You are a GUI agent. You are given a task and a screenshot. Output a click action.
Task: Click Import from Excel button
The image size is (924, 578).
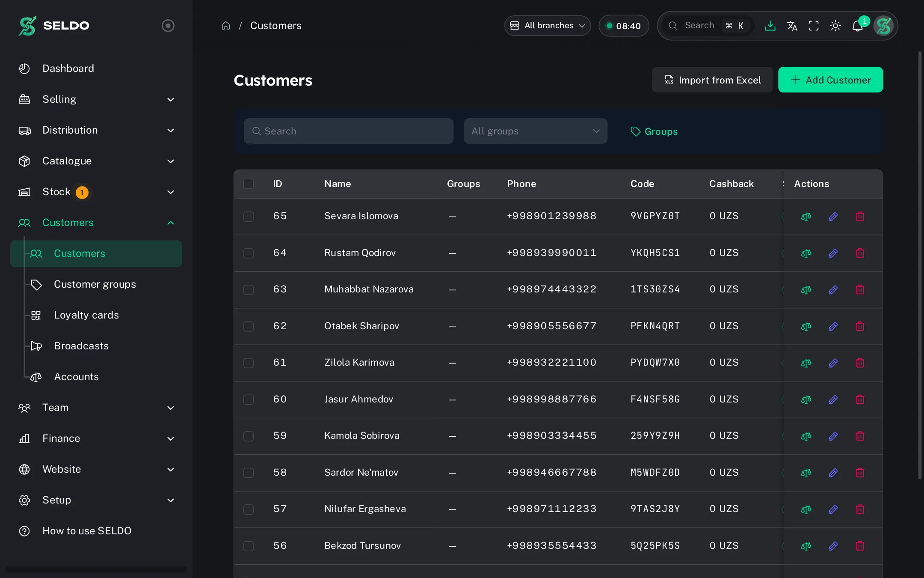pos(712,80)
